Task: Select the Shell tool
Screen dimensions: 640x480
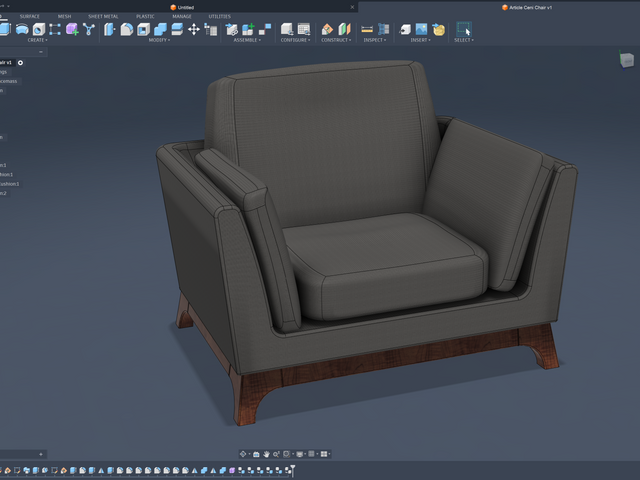Action: point(143,29)
